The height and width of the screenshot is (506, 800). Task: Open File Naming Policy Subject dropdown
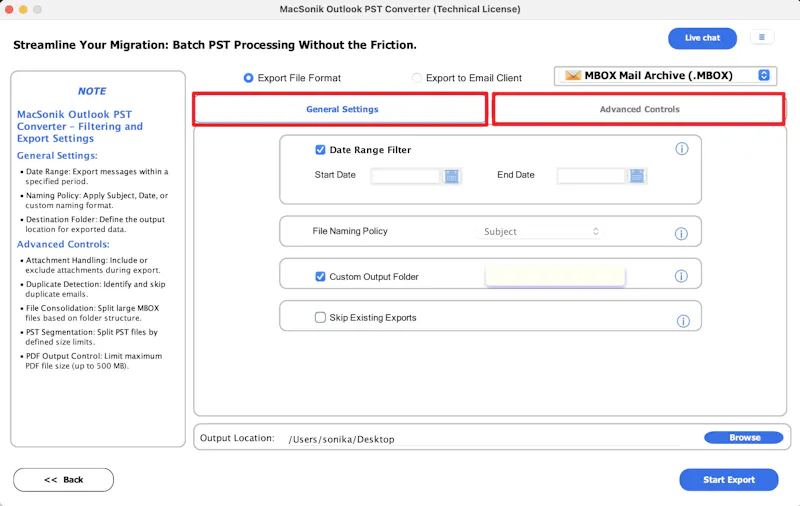539,232
